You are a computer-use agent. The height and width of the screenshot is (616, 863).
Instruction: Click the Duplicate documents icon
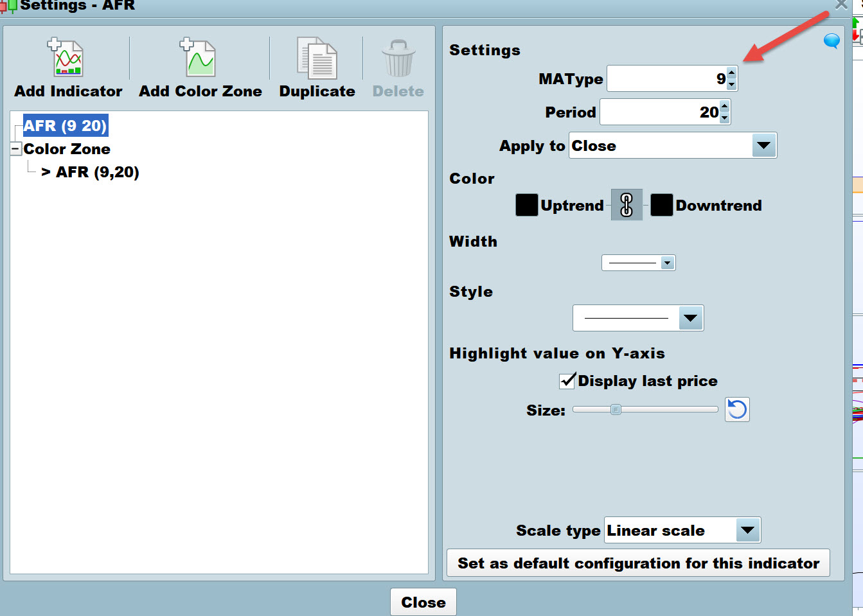[x=317, y=58]
